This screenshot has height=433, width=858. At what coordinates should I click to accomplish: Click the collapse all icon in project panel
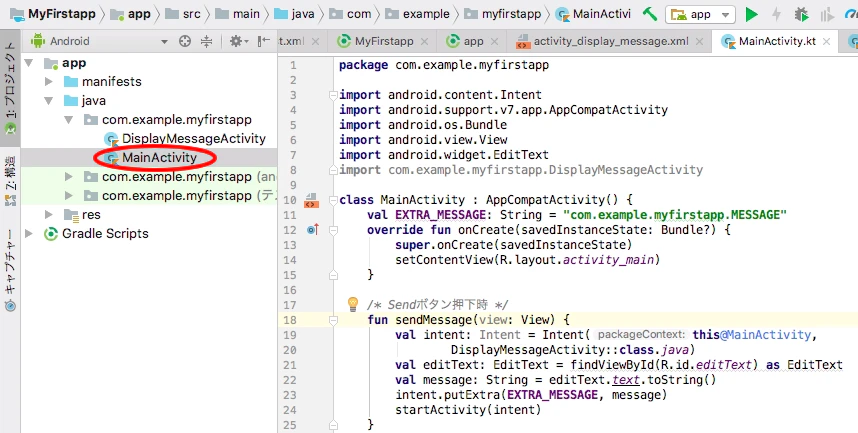[206, 41]
